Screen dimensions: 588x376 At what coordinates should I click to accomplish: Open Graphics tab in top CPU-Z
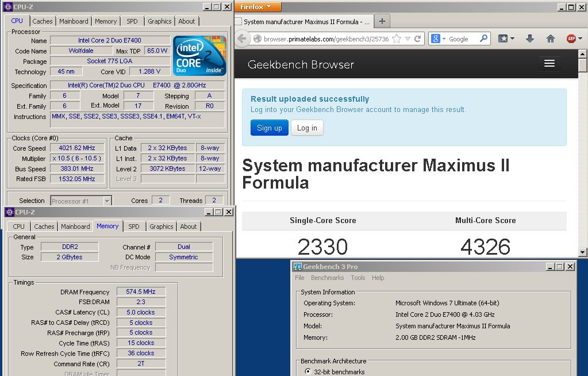click(159, 21)
